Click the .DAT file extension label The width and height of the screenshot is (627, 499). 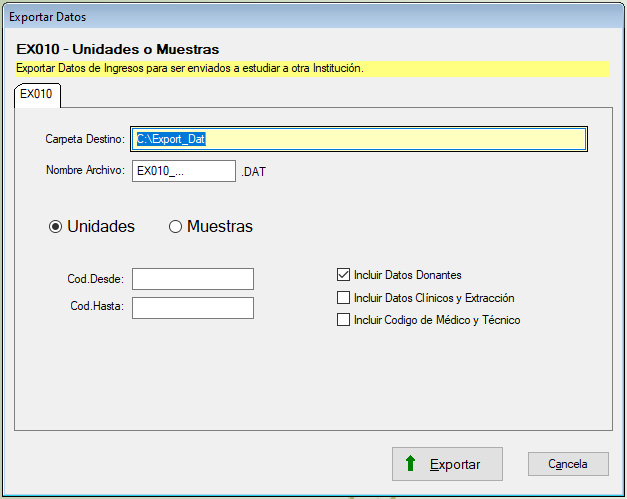[254, 172]
